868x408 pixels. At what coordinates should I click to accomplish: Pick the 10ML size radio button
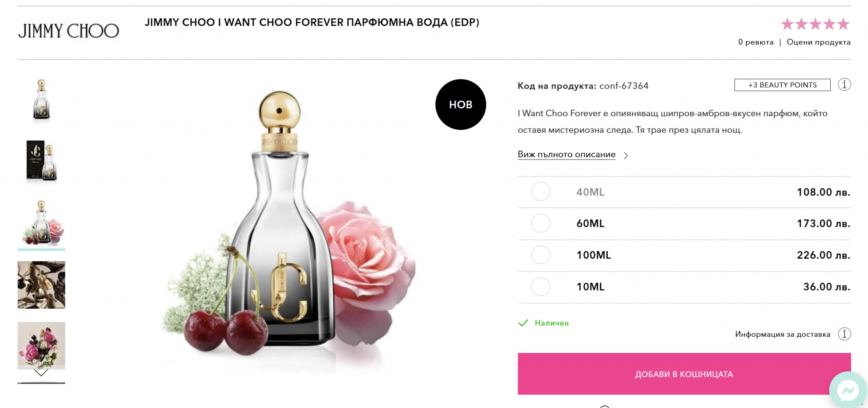[x=541, y=287]
